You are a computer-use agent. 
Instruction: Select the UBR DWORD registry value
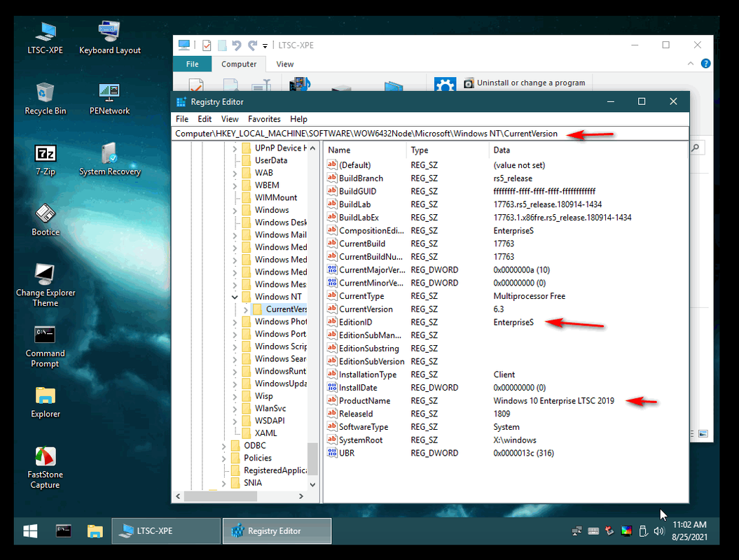pyautogui.click(x=347, y=454)
